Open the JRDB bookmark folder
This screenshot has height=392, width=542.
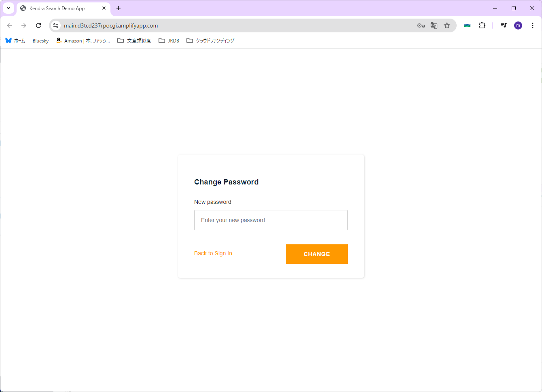[169, 40]
